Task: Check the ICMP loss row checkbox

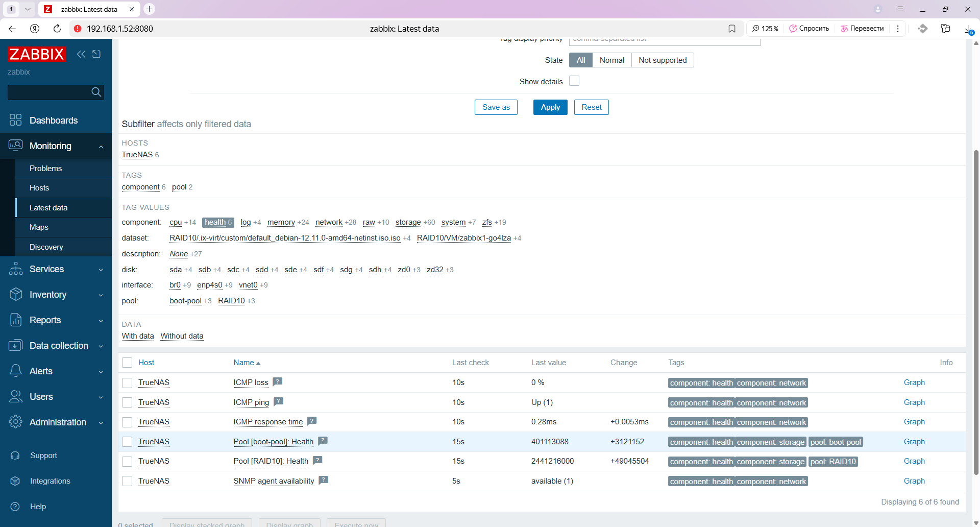Action: tap(127, 382)
